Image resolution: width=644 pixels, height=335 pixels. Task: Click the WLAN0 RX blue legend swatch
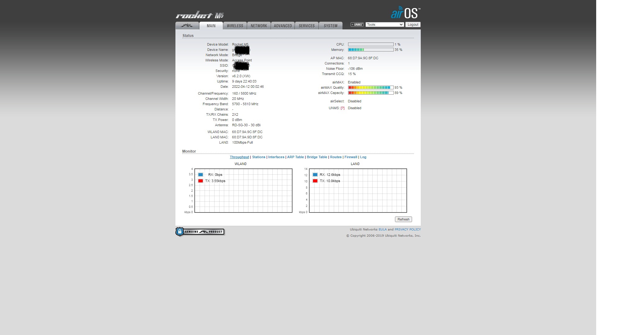click(x=201, y=175)
